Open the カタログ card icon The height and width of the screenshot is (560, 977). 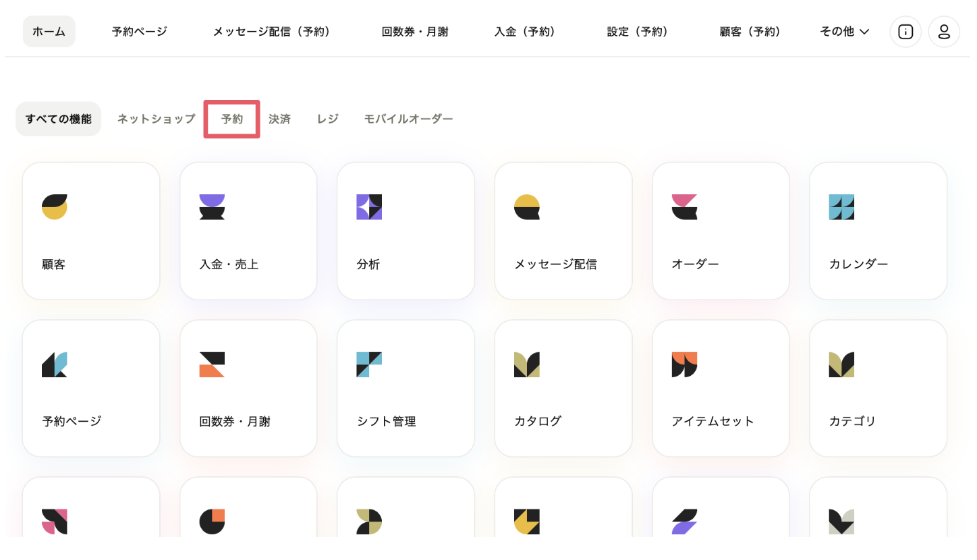click(527, 364)
